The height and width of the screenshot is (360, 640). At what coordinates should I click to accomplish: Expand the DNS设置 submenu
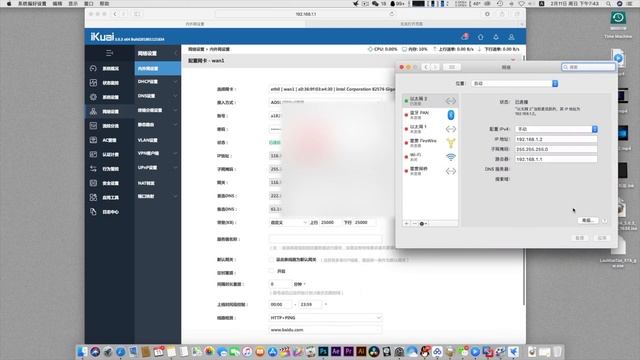[x=158, y=96]
